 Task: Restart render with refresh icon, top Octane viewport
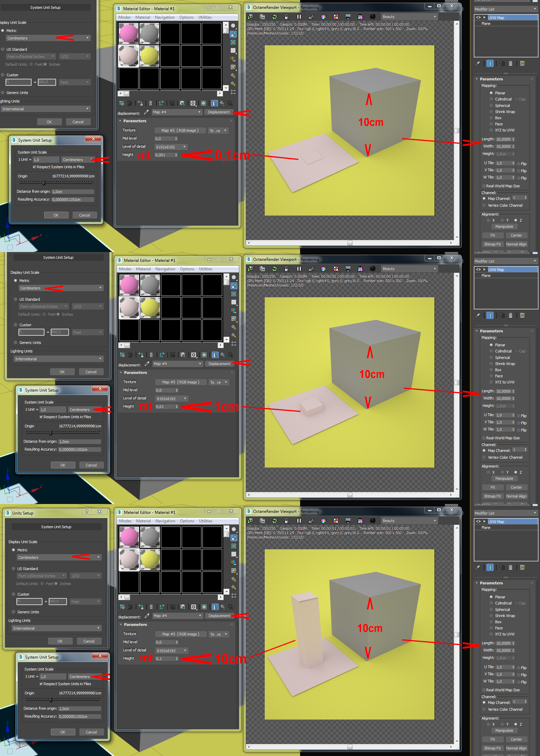(275, 17)
